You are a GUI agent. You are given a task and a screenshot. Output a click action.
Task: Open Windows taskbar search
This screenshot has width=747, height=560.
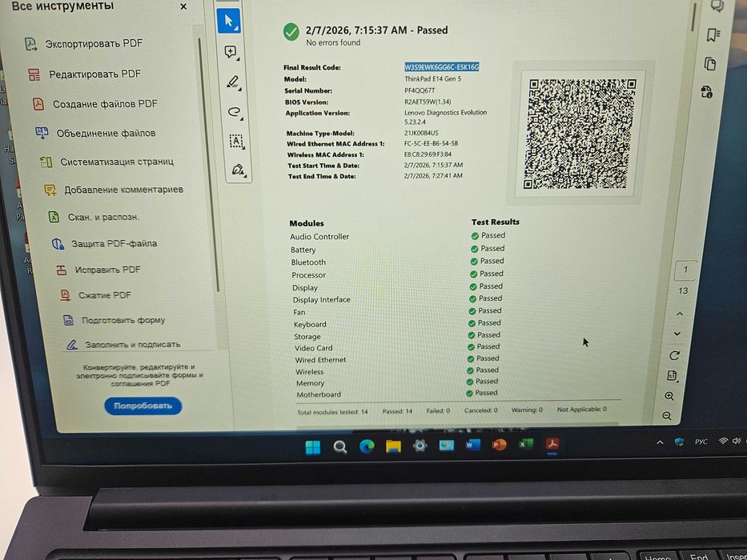(x=339, y=446)
